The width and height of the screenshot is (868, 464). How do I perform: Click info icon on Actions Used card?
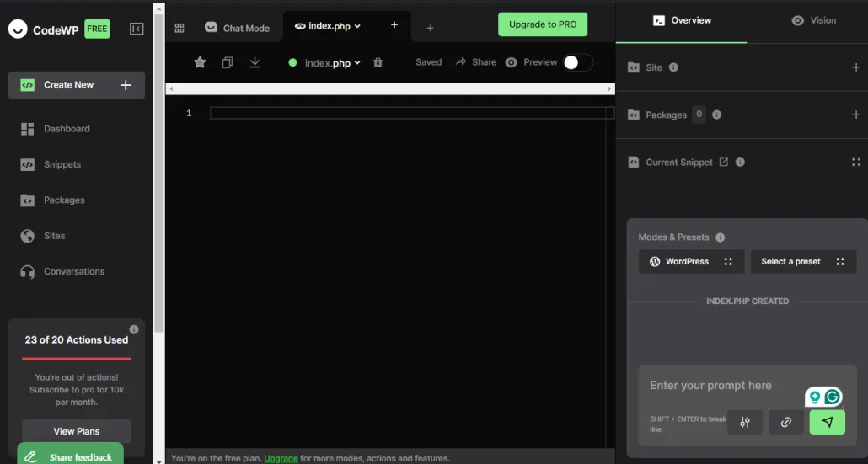pos(134,329)
